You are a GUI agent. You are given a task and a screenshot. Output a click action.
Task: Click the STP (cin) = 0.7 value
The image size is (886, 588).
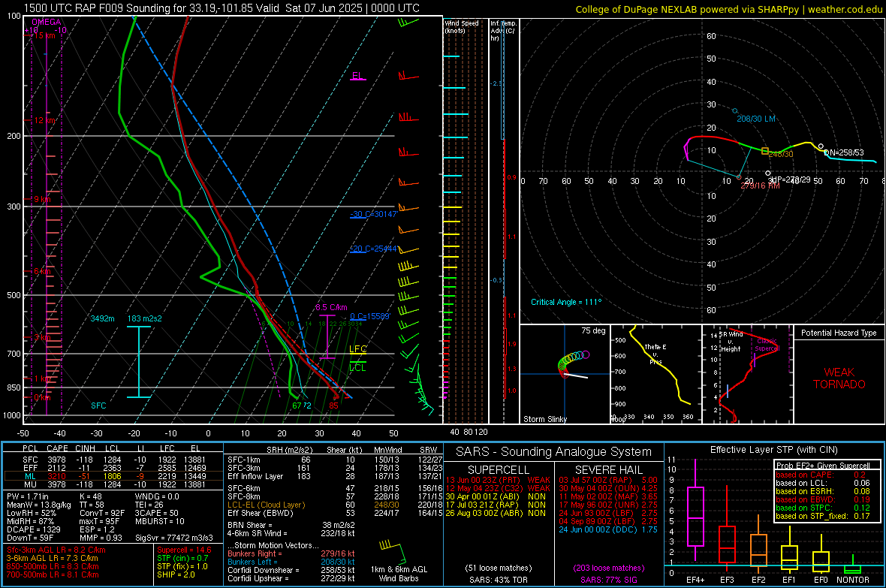182,558
